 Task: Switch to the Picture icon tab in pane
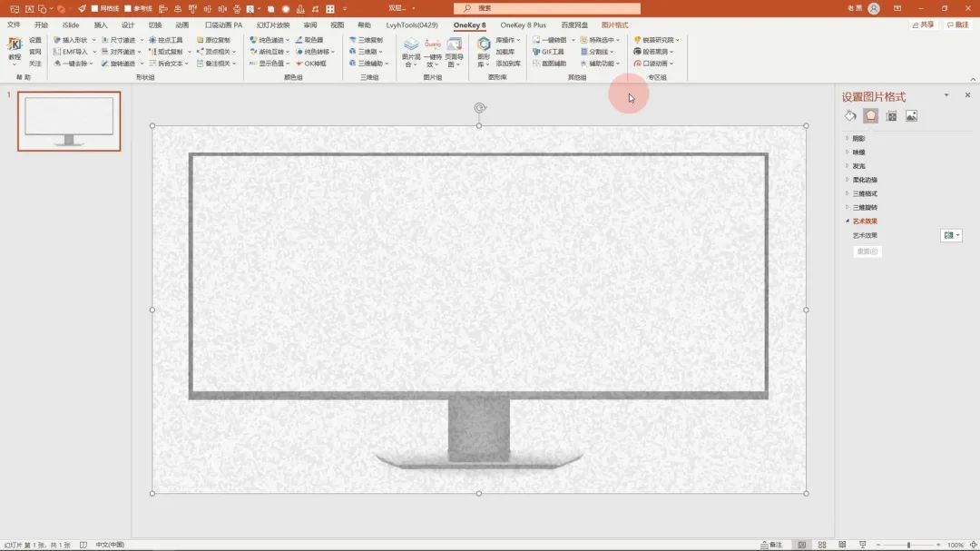click(x=911, y=116)
